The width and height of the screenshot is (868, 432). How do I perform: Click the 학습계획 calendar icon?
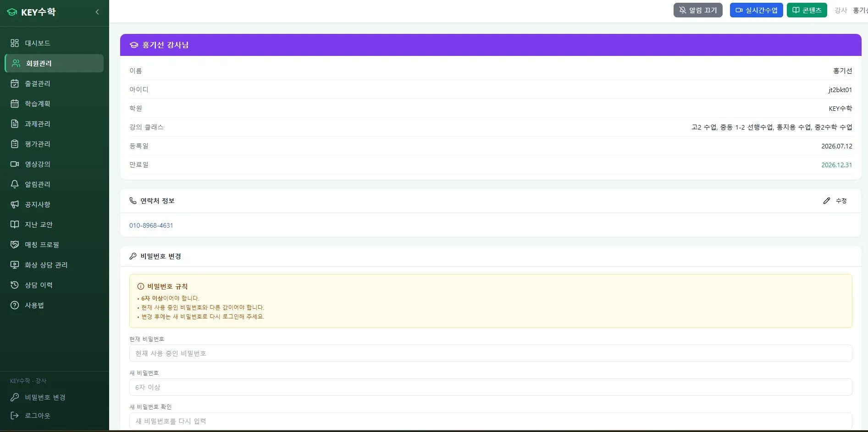tap(15, 104)
